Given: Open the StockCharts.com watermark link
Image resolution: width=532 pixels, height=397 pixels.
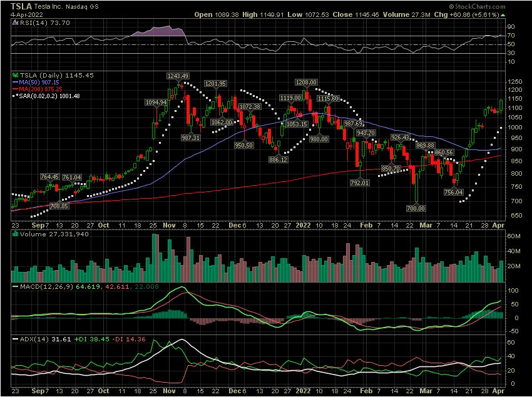Looking at the screenshot, I should (477, 6).
